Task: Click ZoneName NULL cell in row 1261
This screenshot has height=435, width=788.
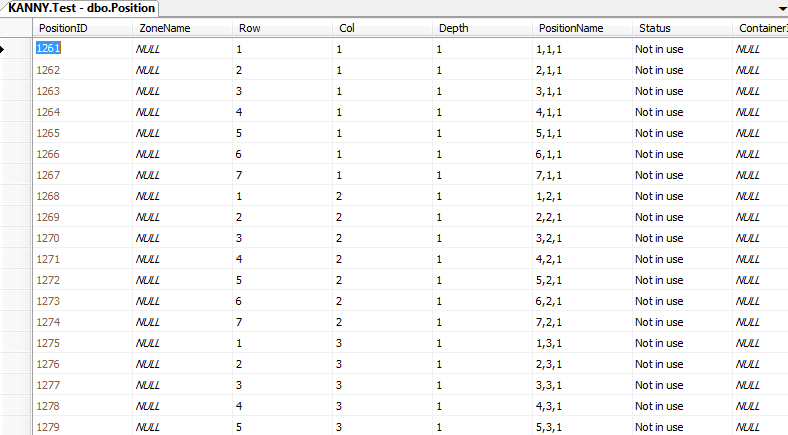Action: point(182,49)
